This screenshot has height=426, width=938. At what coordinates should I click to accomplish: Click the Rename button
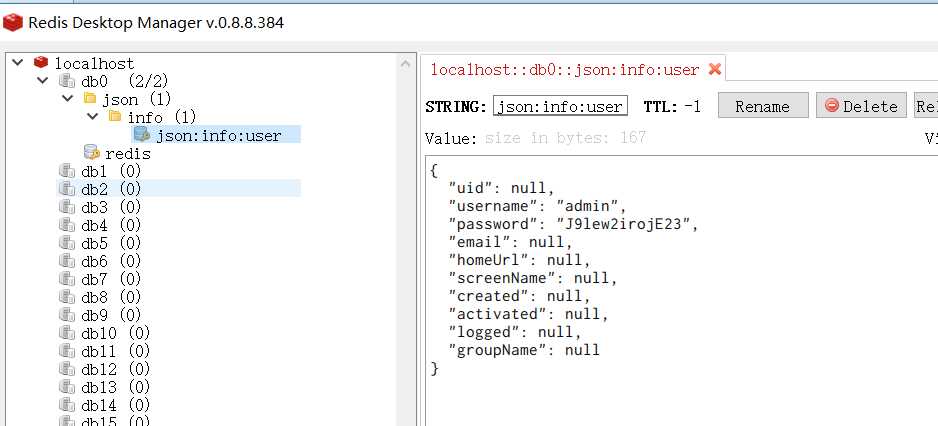pyautogui.click(x=763, y=106)
